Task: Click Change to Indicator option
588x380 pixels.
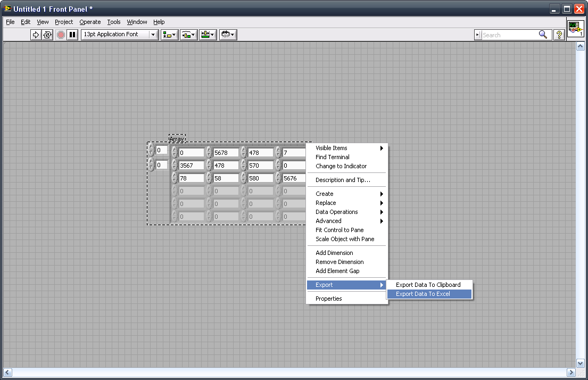Action: (x=341, y=166)
